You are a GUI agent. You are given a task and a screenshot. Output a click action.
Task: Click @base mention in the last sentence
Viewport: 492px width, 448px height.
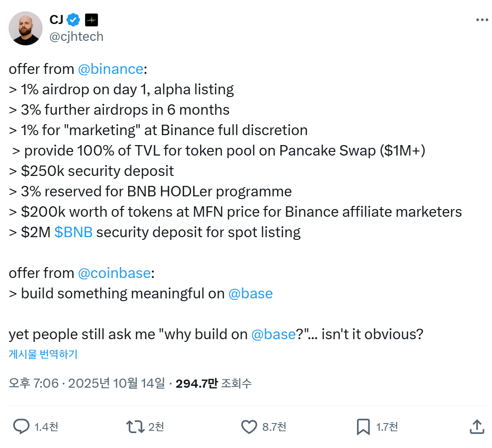[x=273, y=334]
